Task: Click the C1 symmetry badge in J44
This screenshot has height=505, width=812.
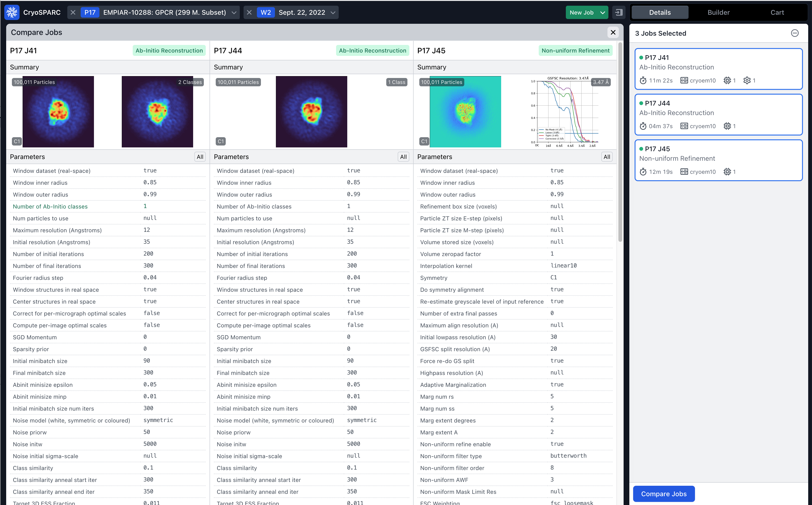Action: pyautogui.click(x=220, y=141)
